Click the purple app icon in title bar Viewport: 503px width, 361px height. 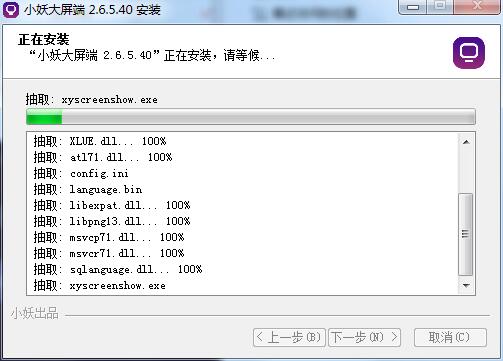pos(11,10)
